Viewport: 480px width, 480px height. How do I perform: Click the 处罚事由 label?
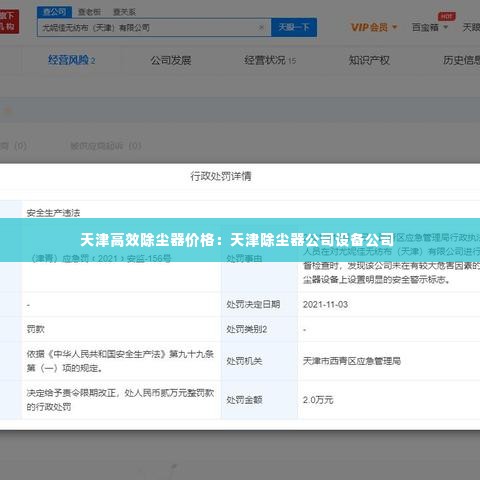tap(244, 258)
